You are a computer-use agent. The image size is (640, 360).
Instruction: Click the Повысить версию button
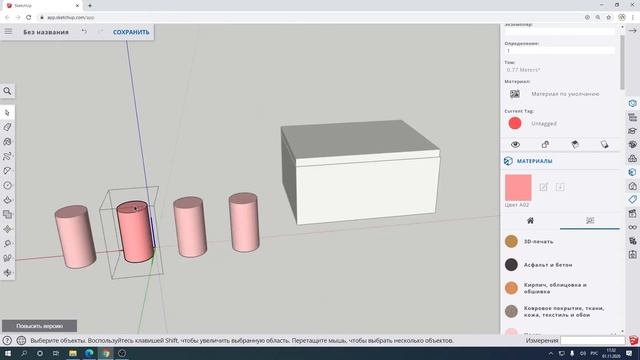tap(40, 326)
